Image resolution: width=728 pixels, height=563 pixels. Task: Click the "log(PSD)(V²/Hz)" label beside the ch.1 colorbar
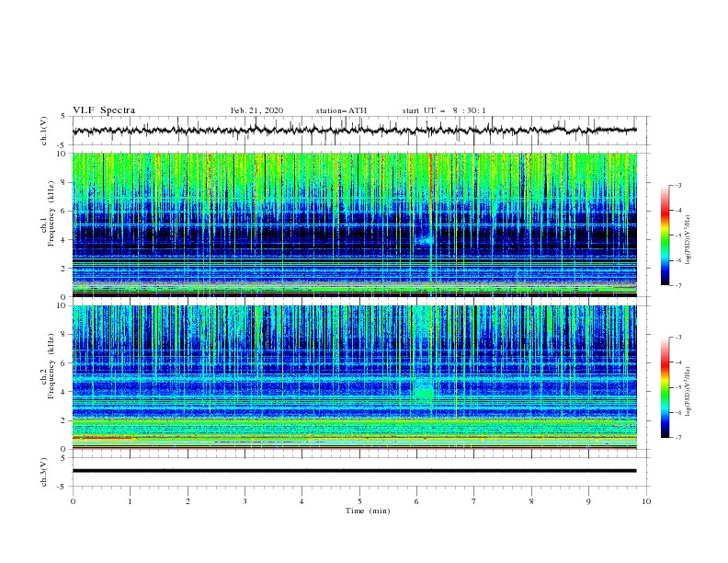[688, 240]
